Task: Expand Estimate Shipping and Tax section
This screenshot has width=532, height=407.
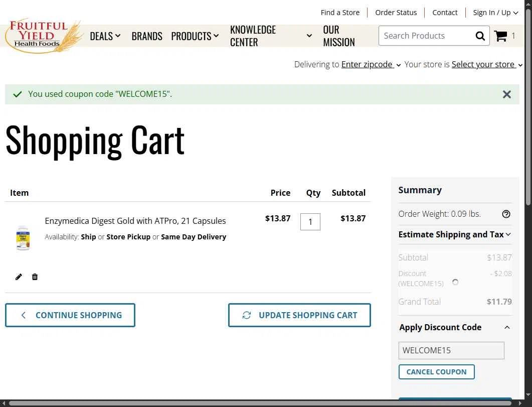Action: (454, 234)
